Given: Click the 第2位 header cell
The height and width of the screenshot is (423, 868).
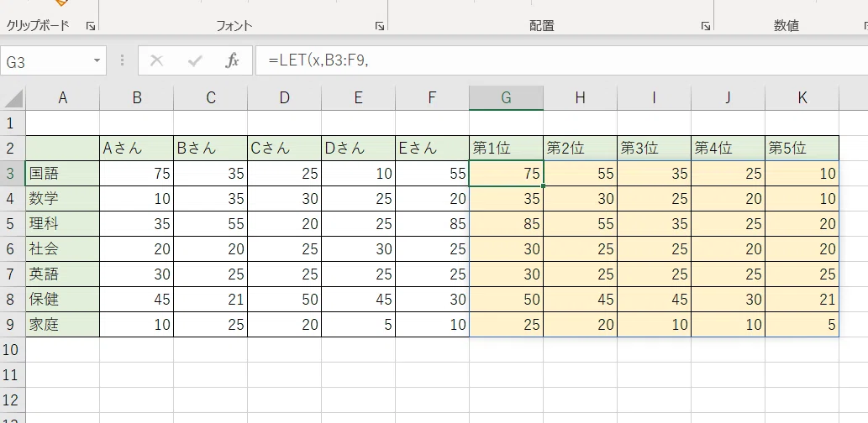Looking at the screenshot, I should pos(580,149).
